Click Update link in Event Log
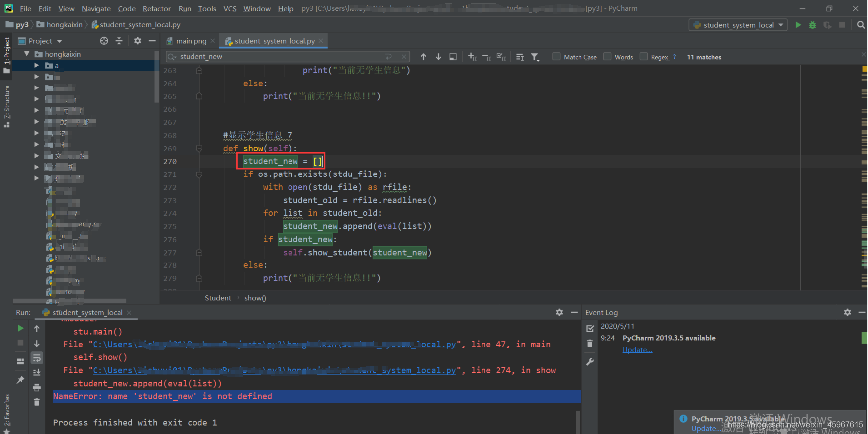The height and width of the screenshot is (434, 868). click(637, 350)
